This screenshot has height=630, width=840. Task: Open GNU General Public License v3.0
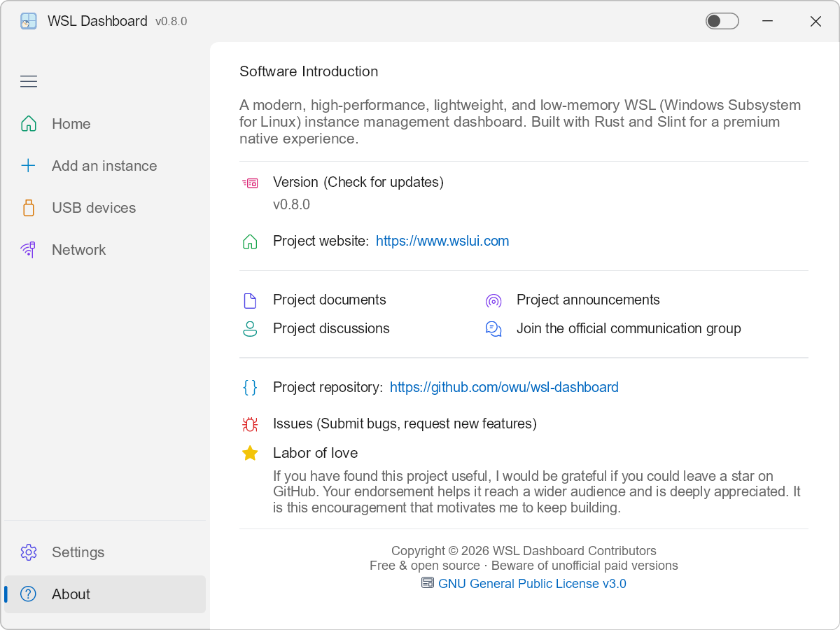coord(532,584)
